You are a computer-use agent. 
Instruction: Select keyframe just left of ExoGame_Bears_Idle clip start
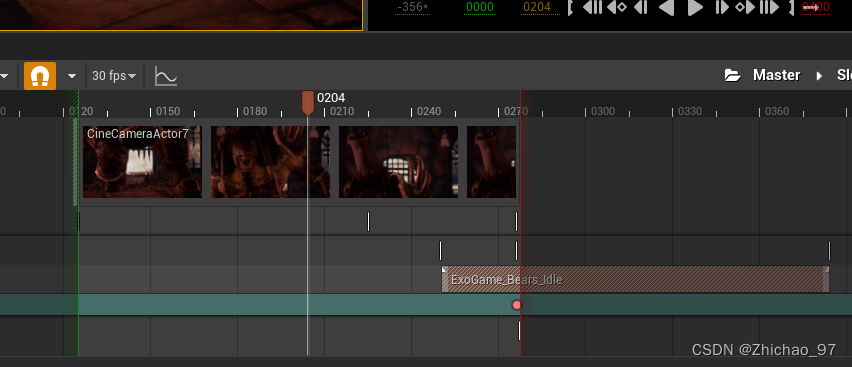point(440,251)
